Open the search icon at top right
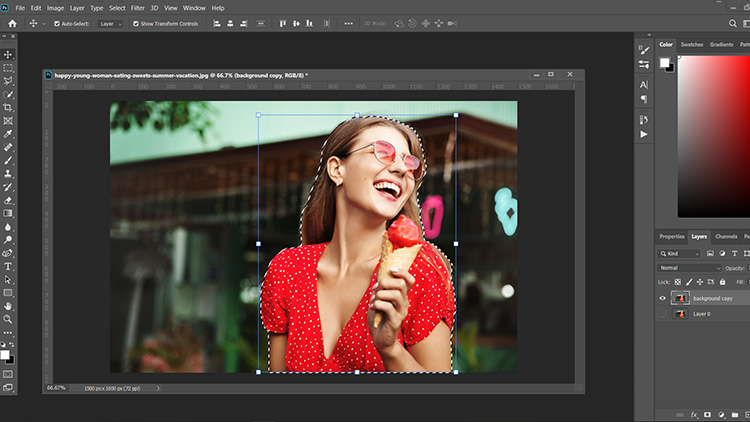 732,23
